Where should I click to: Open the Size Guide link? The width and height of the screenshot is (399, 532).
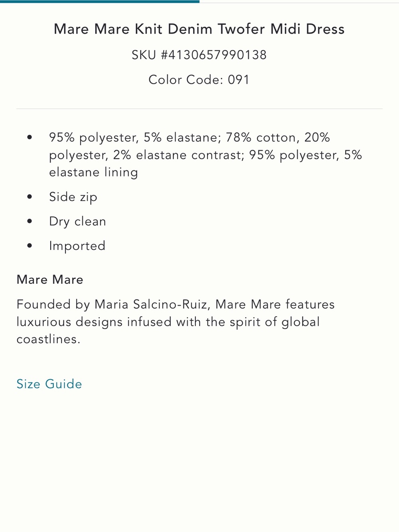click(49, 384)
